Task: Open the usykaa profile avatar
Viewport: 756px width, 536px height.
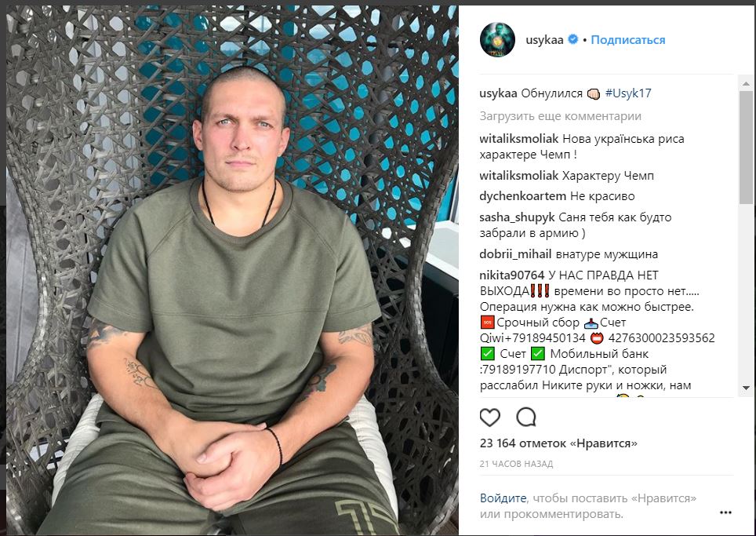Action: pos(497,39)
